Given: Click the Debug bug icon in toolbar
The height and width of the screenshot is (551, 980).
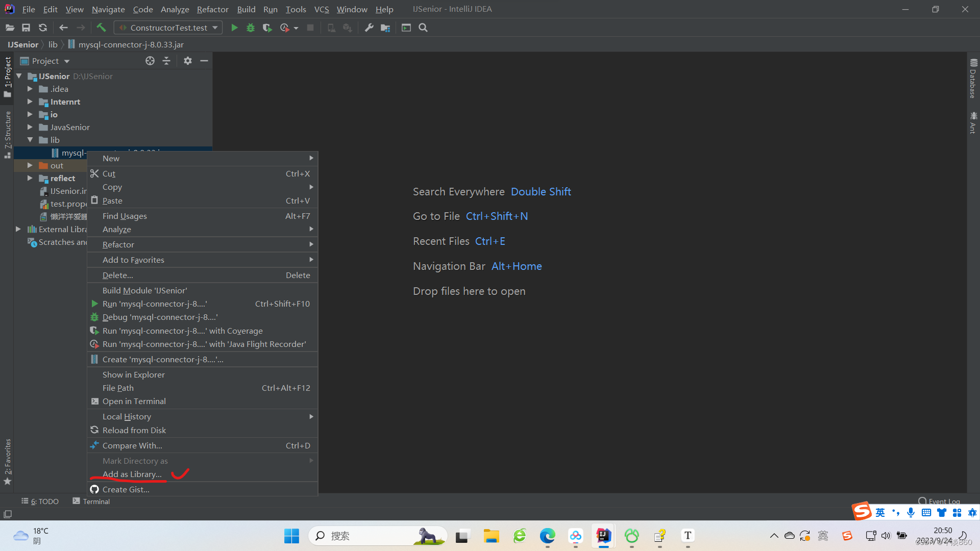Looking at the screenshot, I should (251, 28).
